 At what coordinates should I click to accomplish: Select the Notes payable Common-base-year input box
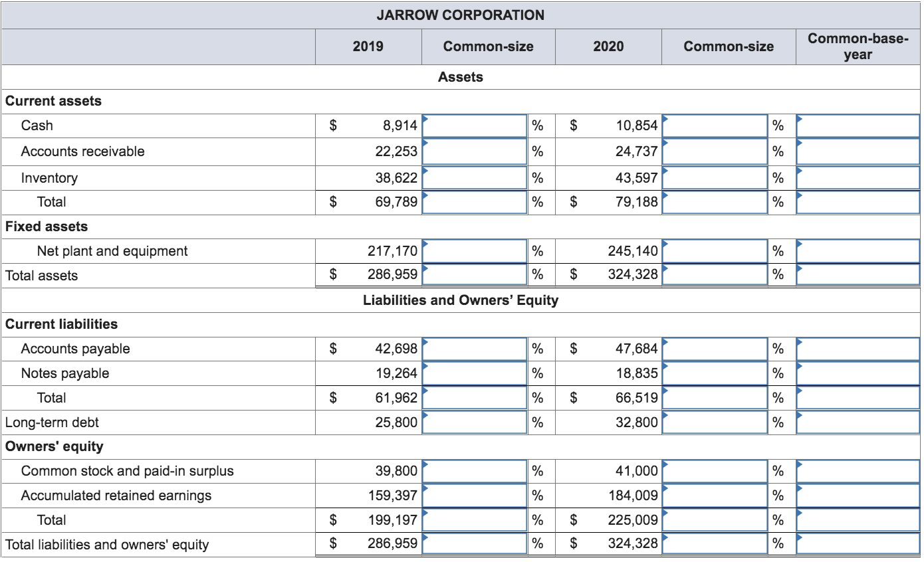857,373
